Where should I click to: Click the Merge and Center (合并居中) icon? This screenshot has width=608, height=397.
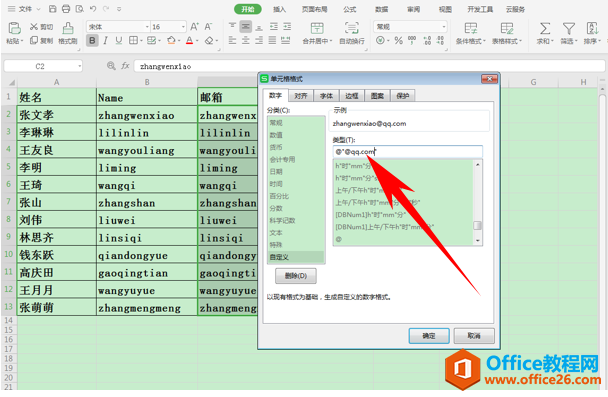[317, 28]
